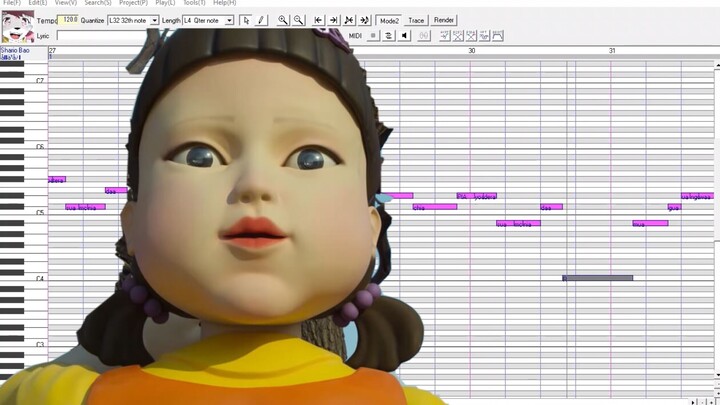This screenshot has height=405, width=720.
Task: Click the first envelope tool icon
Action: 444,35
